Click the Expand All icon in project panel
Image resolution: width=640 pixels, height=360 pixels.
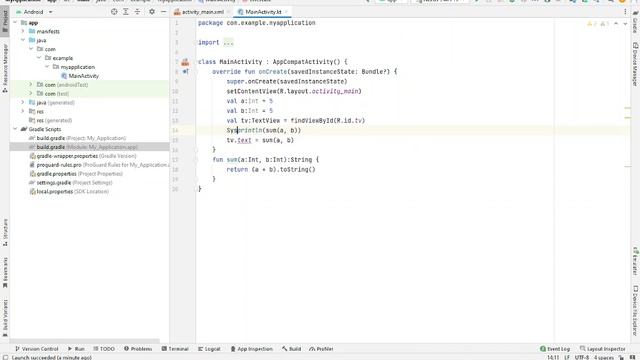tap(126, 12)
